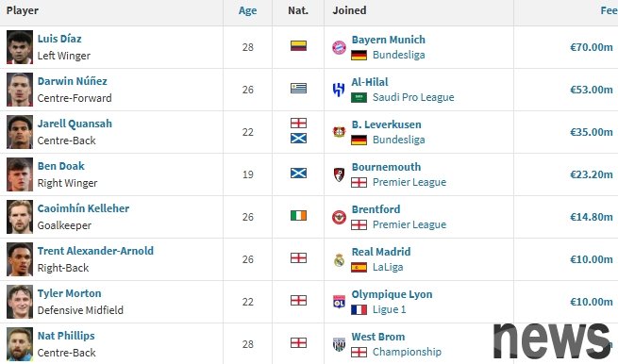Click the West Brom crest icon
Viewport: 618px width, 364px height.
click(339, 344)
